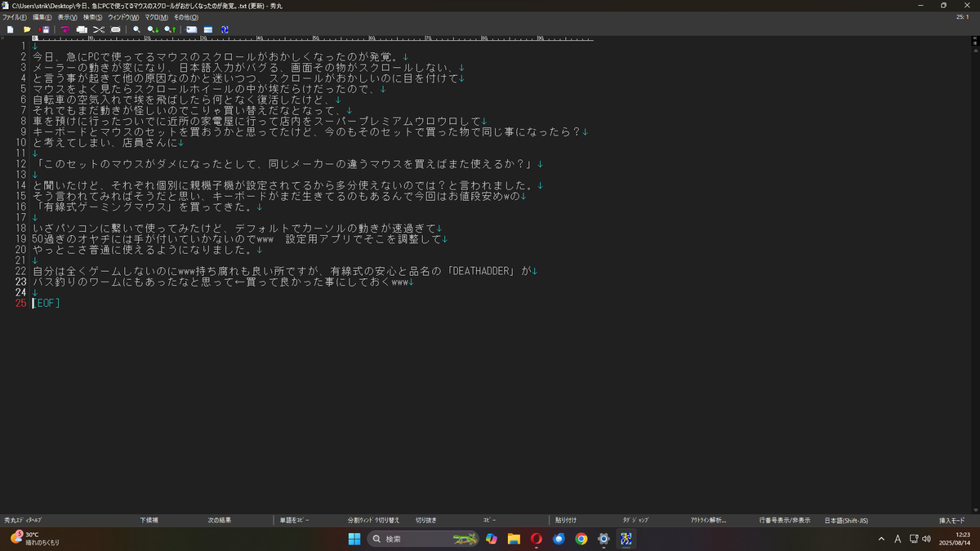
Task: Create a new file from the toolbar
Action: coord(11,29)
